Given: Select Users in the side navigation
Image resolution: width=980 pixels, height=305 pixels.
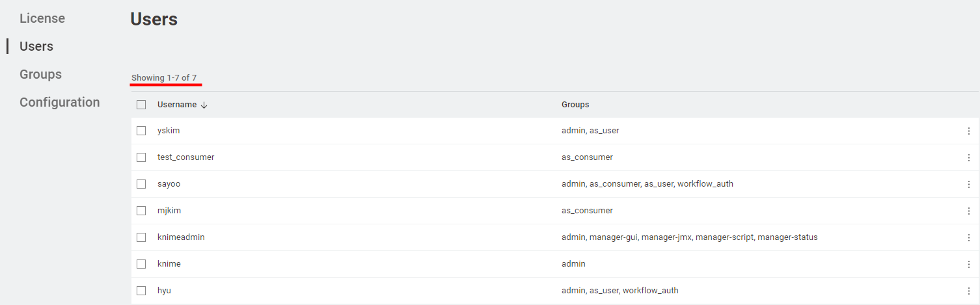Looking at the screenshot, I should 36,46.
